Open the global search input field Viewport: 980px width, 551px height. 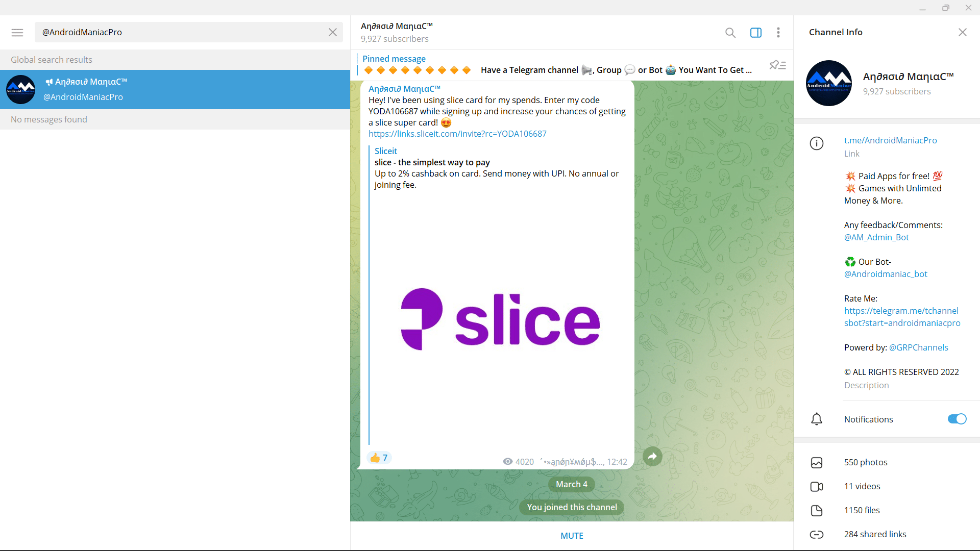click(x=176, y=32)
